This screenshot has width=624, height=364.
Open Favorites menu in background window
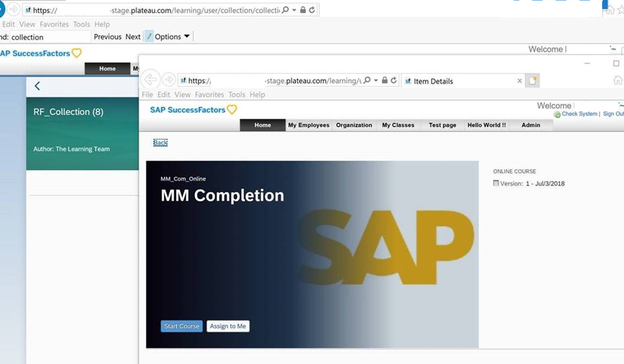[54, 24]
